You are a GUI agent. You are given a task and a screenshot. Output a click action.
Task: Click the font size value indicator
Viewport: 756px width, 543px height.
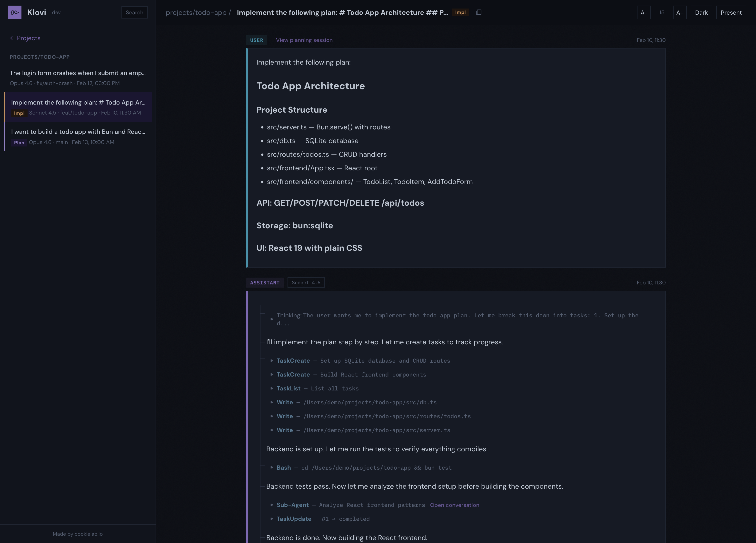(662, 12)
